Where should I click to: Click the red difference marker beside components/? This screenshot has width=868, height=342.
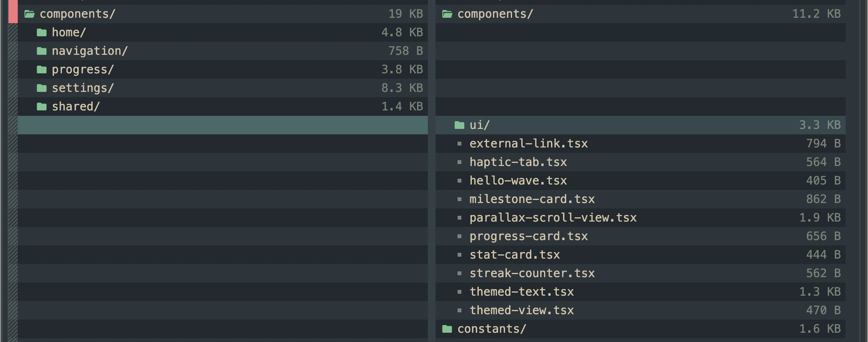13,12
